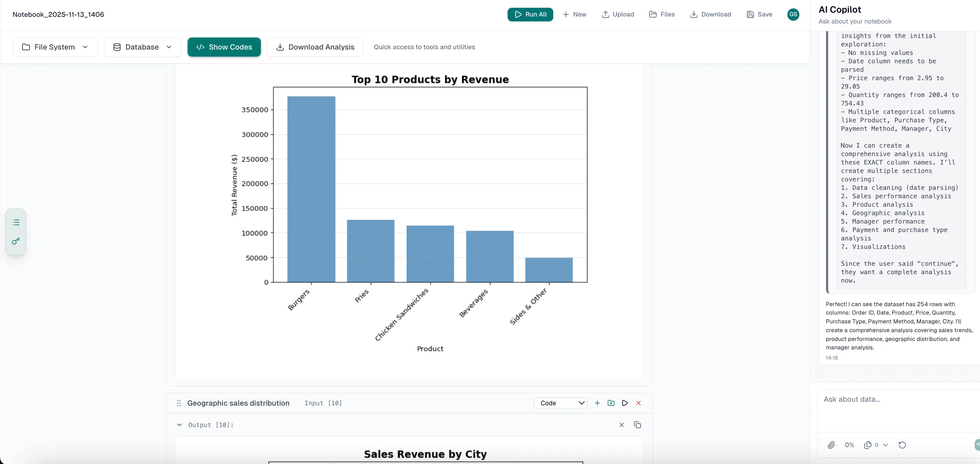The height and width of the screenshot is (464, 980).
Task: Run the Geographic sales distribution cell
Action: tap(625, 403)
